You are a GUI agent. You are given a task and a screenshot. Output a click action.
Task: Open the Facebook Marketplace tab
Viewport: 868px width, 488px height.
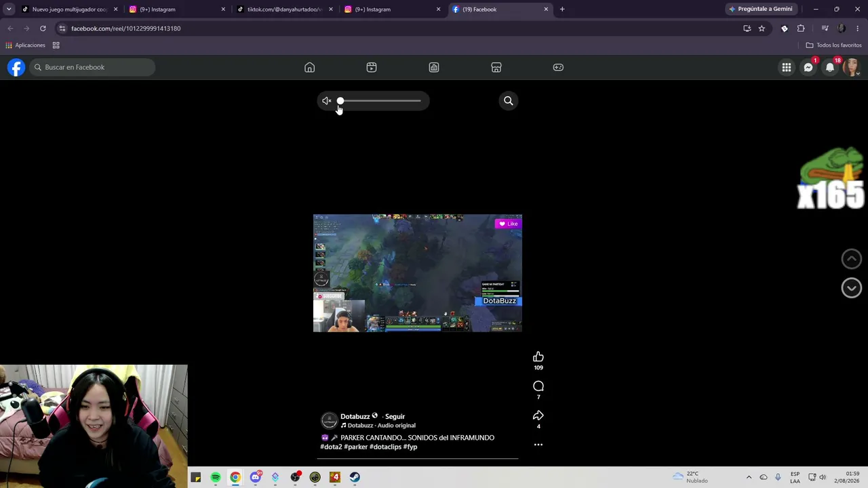pos(496,67)
